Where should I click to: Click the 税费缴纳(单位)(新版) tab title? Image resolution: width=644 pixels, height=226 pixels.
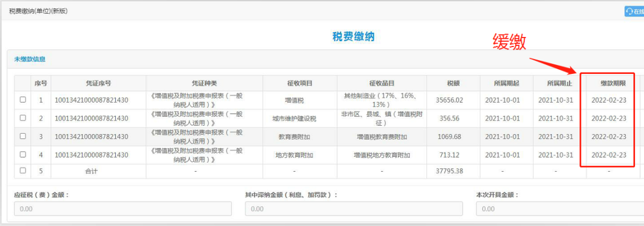(38, 11)
